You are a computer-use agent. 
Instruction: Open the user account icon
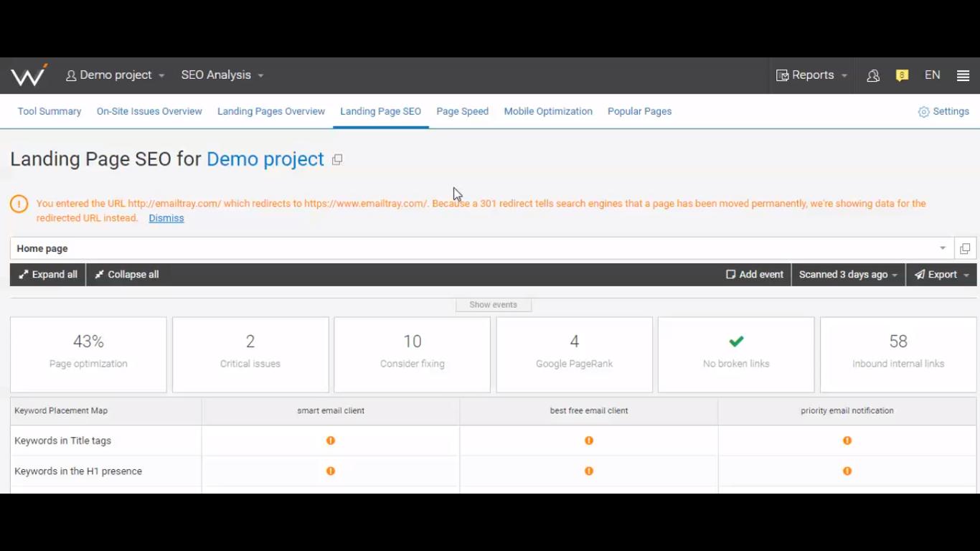pyautogui.click(x=873, y=75)
